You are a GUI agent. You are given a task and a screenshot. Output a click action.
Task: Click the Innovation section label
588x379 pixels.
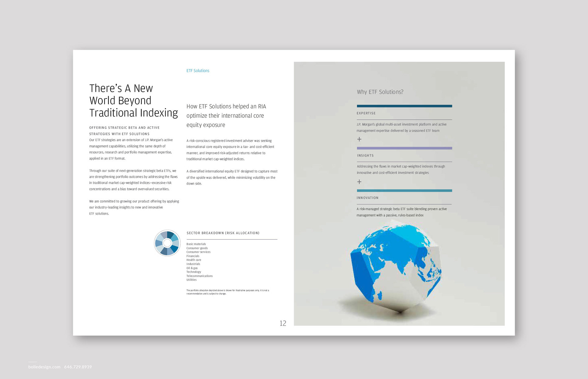pyautogui.click(x=367, y=198)
